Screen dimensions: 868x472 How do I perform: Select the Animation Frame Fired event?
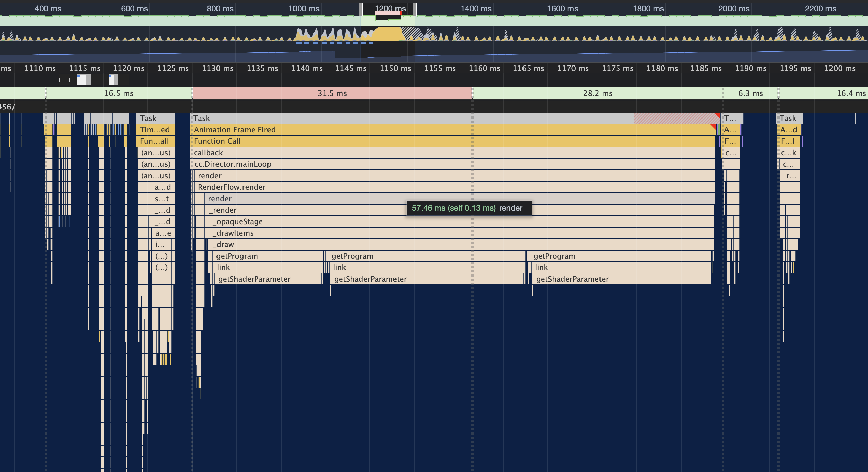(405, 130)
